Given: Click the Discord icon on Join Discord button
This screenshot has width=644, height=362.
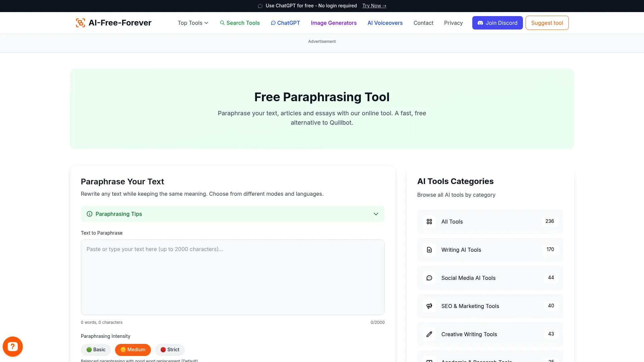Looking at the screenshot, I should [480, 23].
